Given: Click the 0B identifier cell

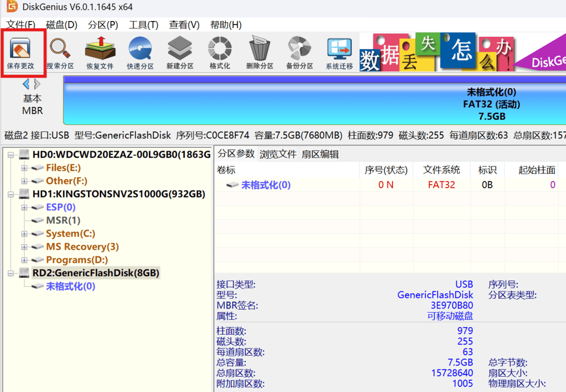Looking at the screenshot, I should (x=487, y=185).
